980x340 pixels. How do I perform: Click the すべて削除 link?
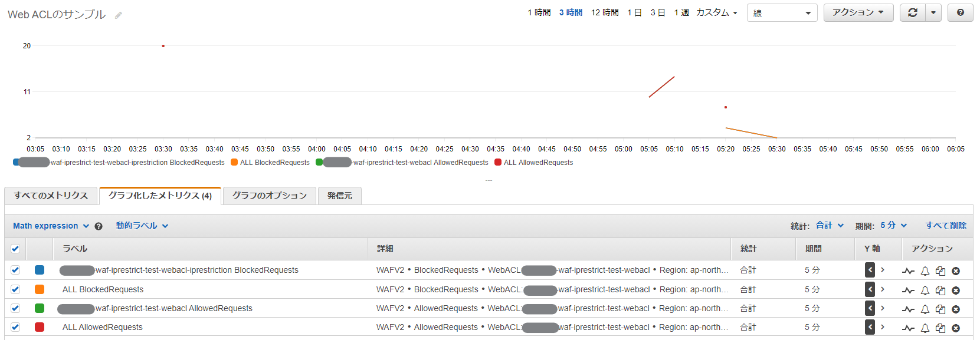[x=946, y=226]
